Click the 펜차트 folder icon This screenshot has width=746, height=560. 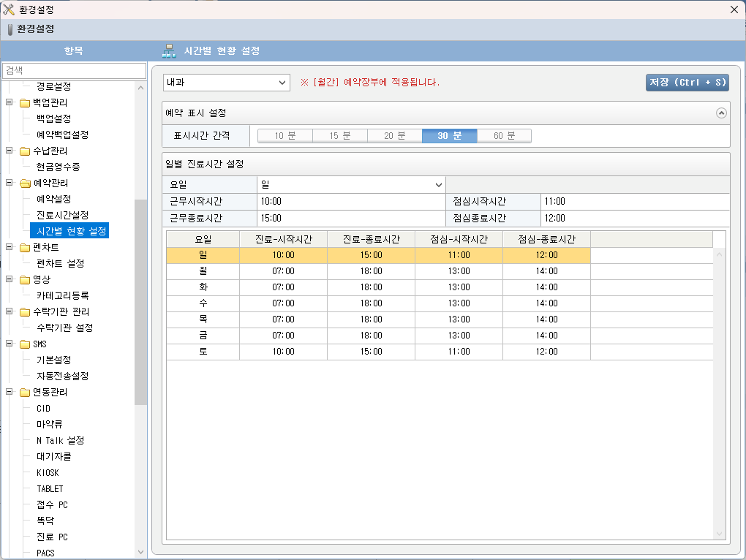(25, 248)
